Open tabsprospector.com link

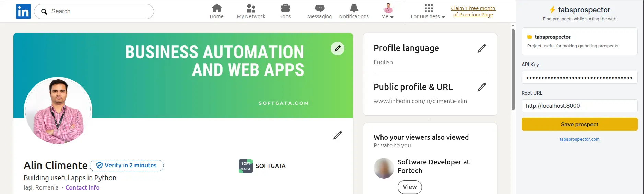pyautogui.click(x=579, y=139)
